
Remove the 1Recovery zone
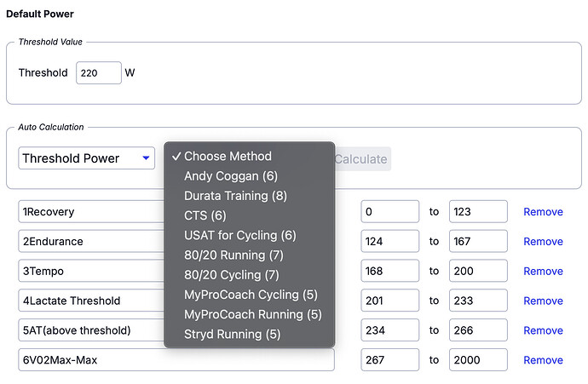coord(543,212)
